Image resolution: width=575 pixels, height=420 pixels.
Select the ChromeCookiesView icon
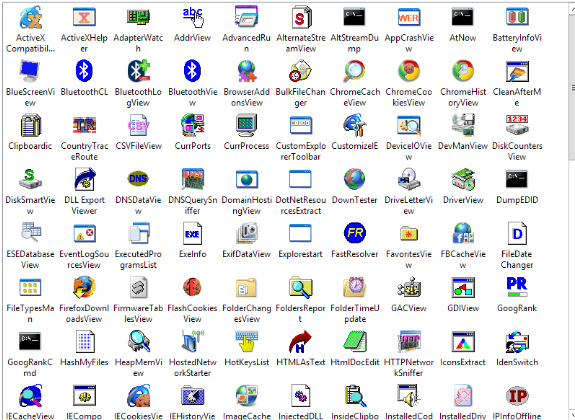point(409,71)
